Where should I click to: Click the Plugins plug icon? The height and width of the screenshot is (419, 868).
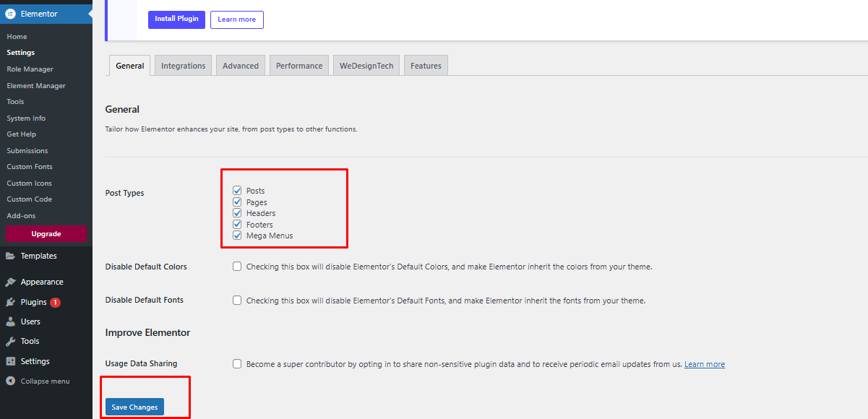pos(11,302)
